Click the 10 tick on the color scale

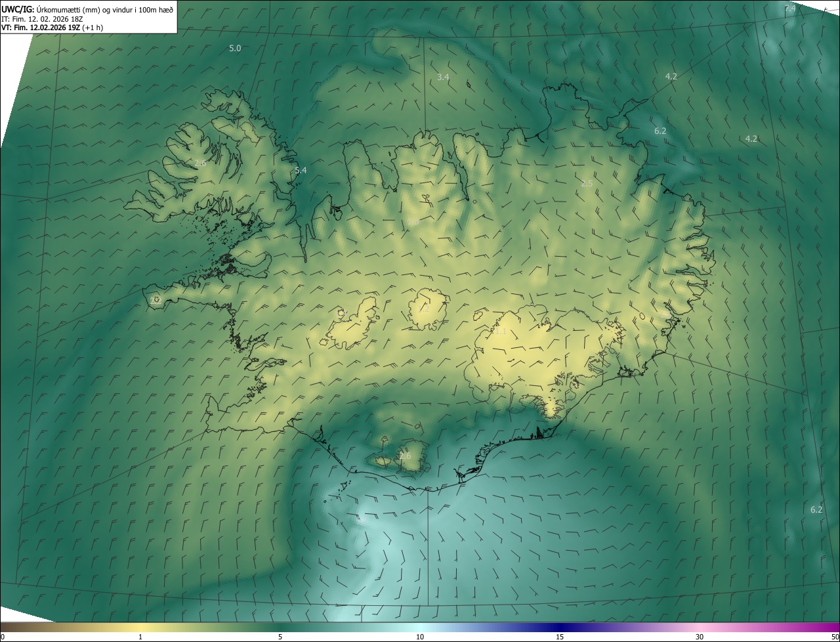click(x=420, y=637)
